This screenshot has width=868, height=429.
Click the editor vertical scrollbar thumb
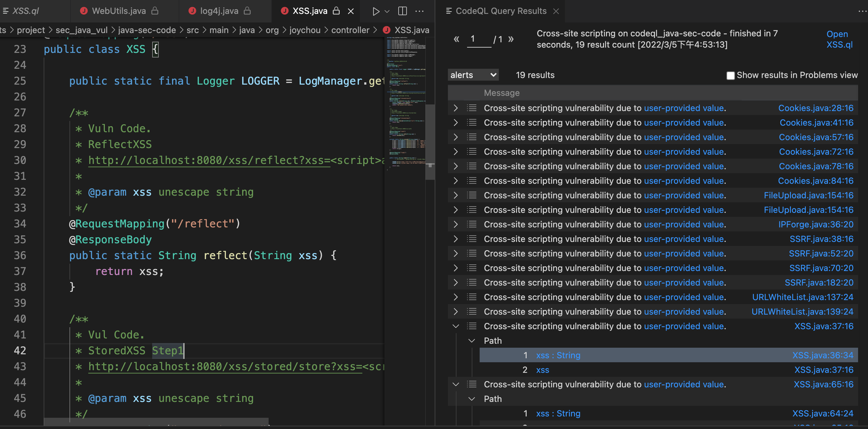click(x=430, y=141)
